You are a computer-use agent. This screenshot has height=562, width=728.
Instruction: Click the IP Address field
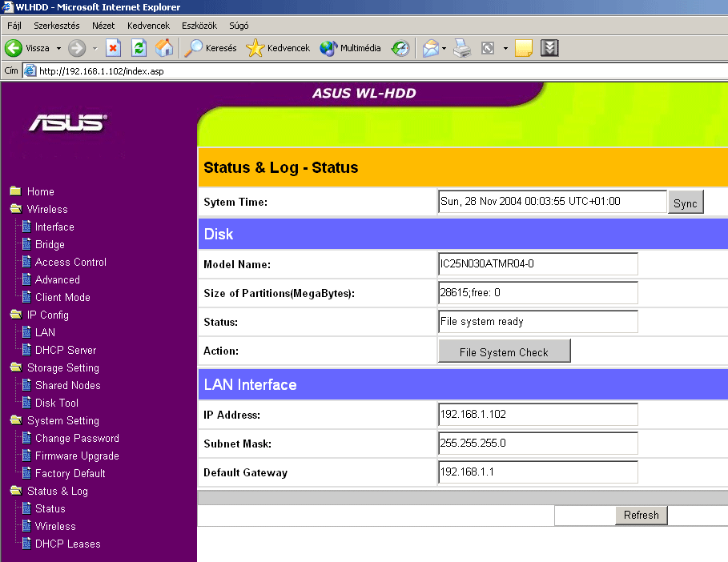point(537,415)
